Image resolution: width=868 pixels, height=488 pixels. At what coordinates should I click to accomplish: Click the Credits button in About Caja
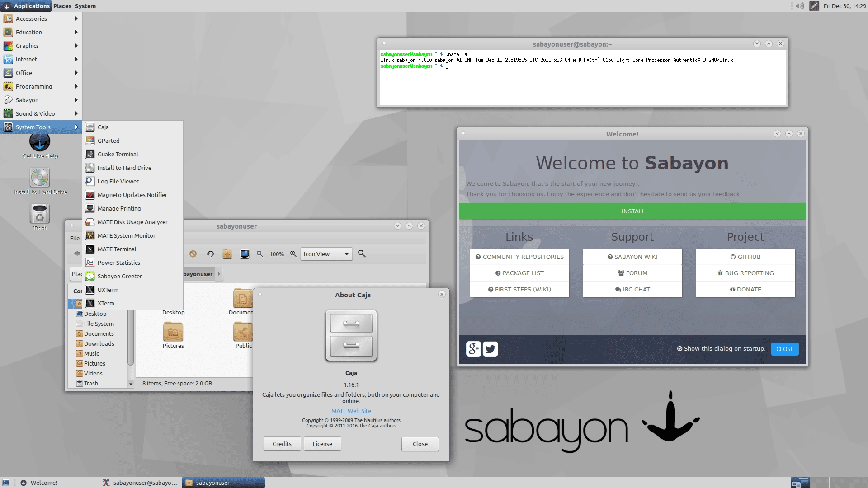[x=282, y=444]
